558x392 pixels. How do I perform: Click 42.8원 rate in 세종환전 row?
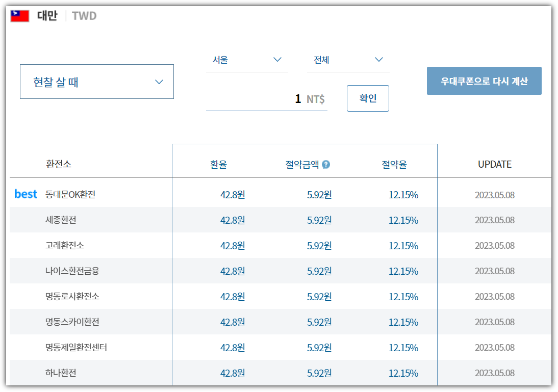point(233,221)
